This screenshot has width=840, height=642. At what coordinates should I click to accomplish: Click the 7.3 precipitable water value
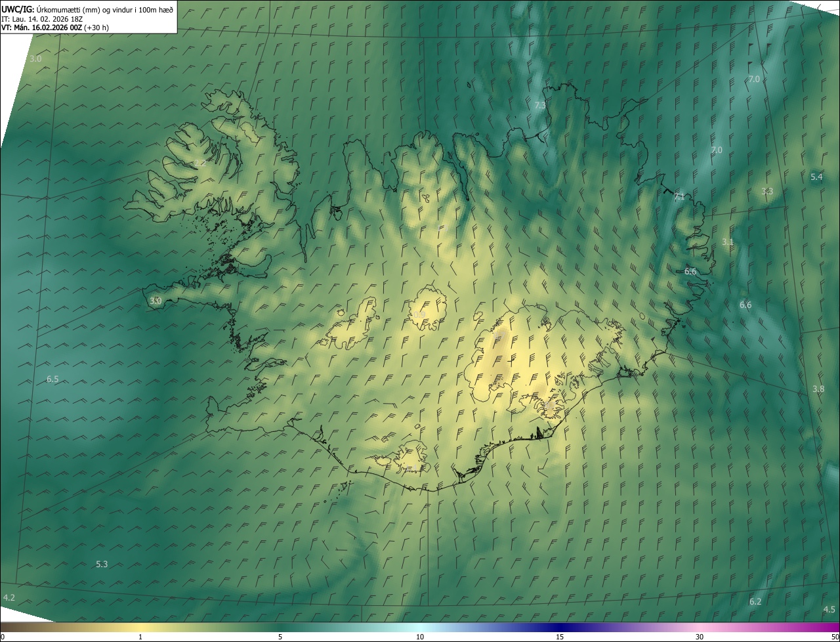[x=540, y=105]
